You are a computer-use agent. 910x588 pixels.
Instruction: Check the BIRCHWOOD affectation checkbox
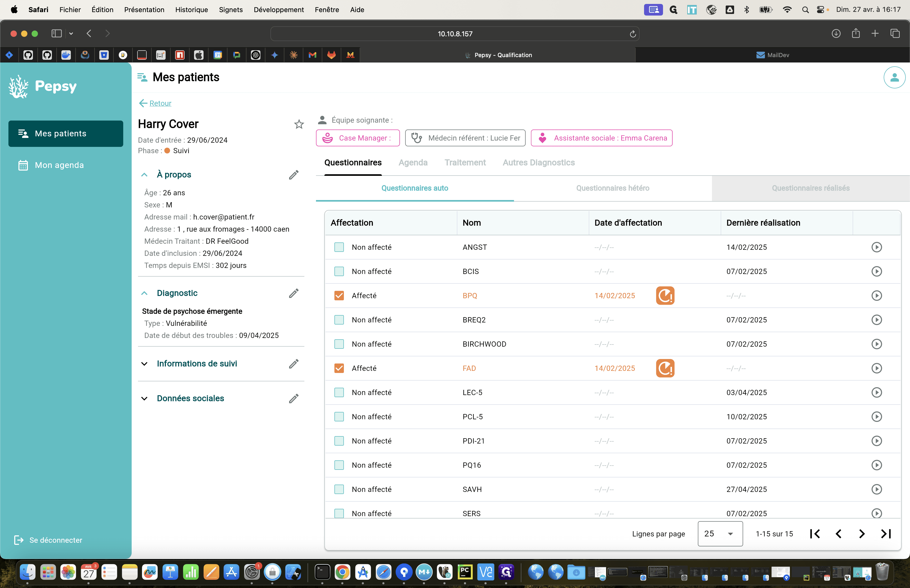tap(339, 344)
